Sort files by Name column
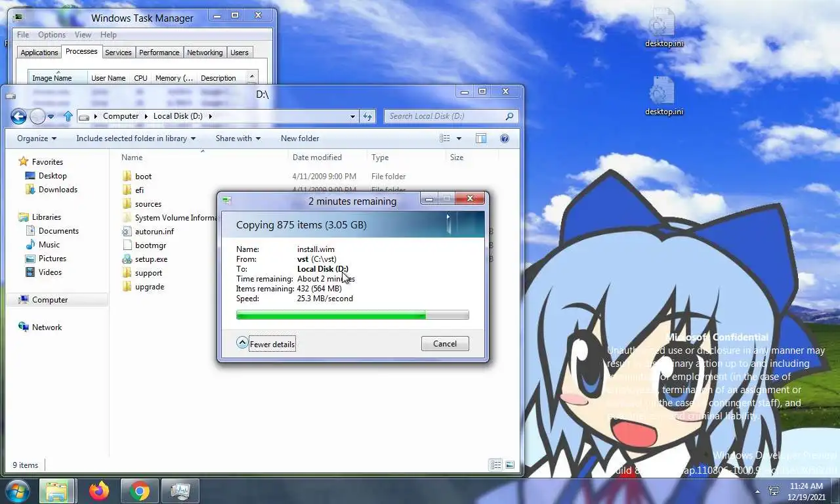The width and height of the screenshot is (840, 504). click(x=203, y=157)
